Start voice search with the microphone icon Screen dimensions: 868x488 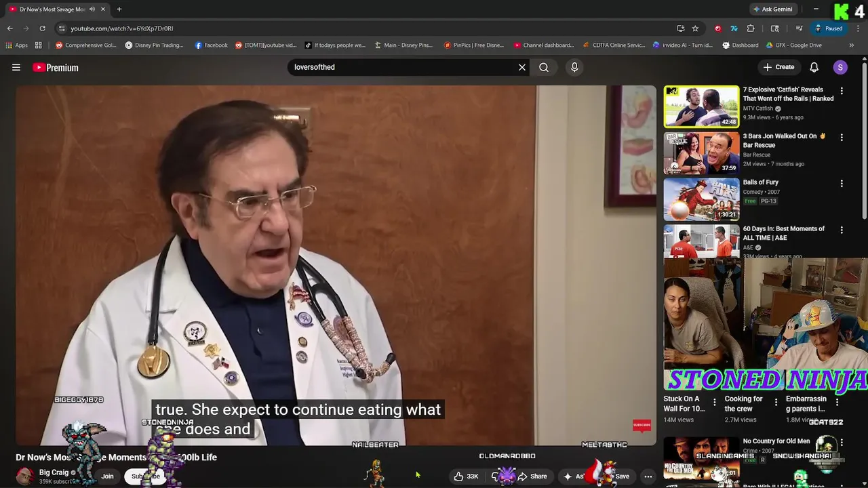[574, 67]
